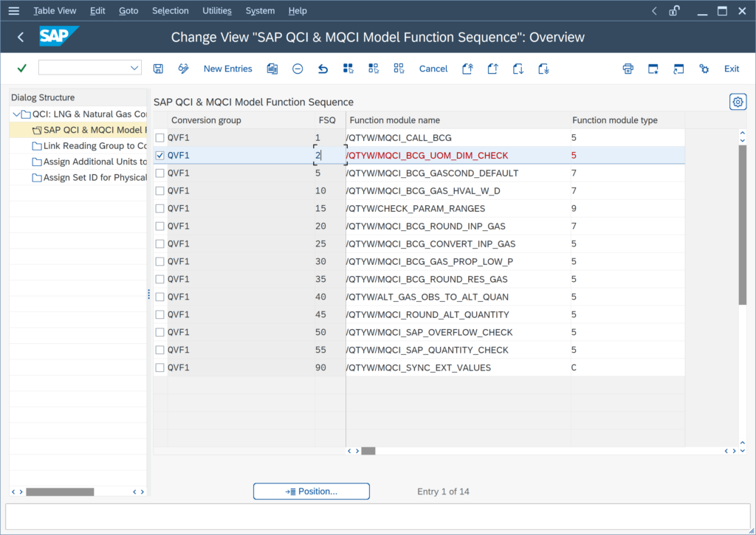Open the Utilities menu

216,10
